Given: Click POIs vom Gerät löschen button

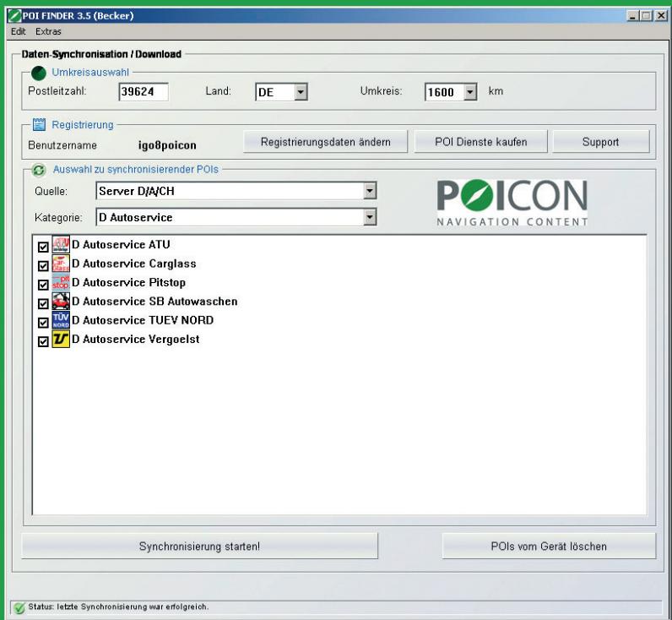Looking at the screenshot, I should (x=549, y=547).
